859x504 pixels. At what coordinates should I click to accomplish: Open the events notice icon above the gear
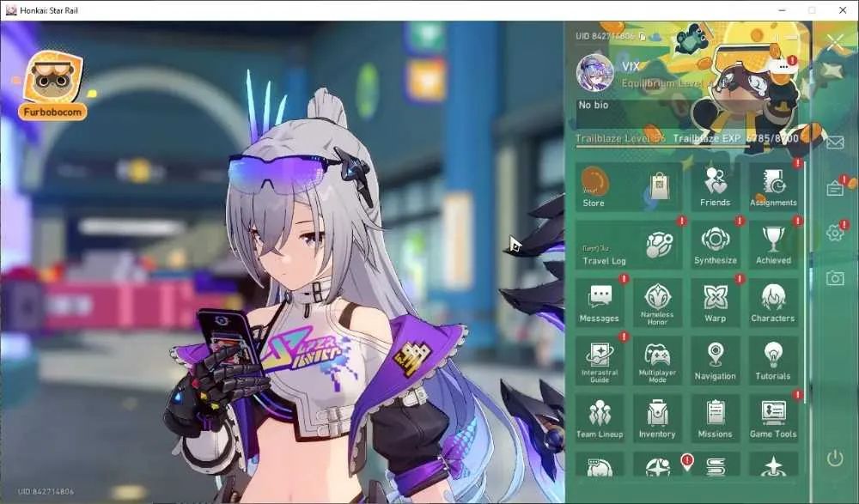coord(835,188)
